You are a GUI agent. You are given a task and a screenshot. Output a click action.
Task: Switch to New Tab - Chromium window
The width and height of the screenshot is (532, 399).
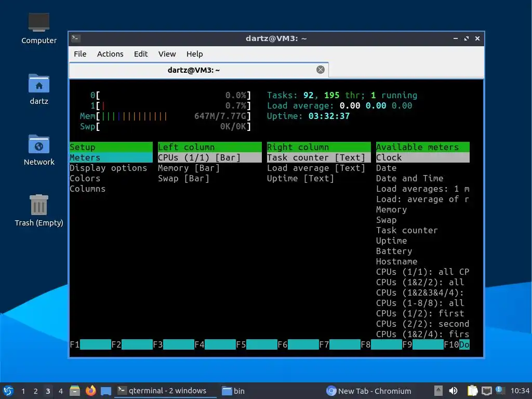369,391
